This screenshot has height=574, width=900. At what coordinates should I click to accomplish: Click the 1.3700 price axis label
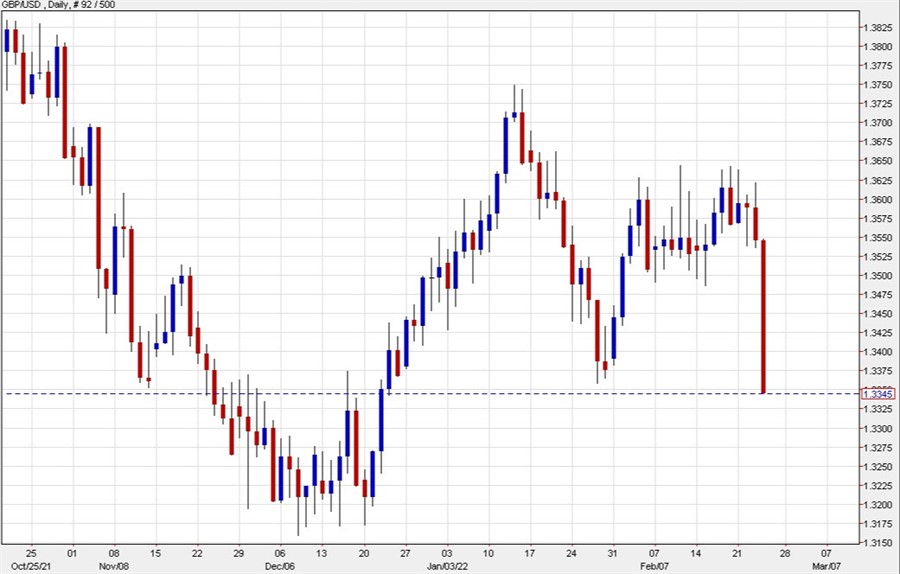pyautogui.click(x=878, y=123)
